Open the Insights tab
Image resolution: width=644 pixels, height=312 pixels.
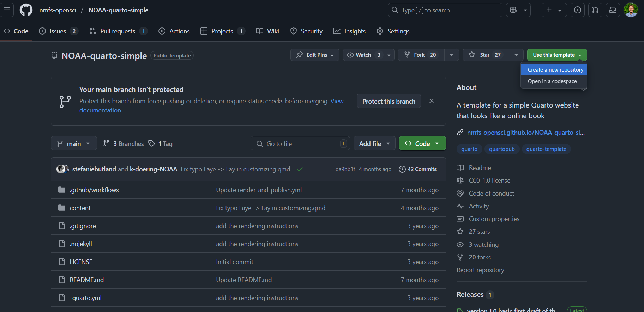(x=350, y=31)
